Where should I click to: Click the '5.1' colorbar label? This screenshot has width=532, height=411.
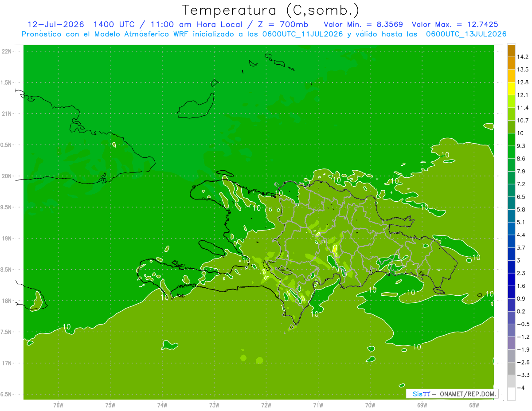pos(522,223)
